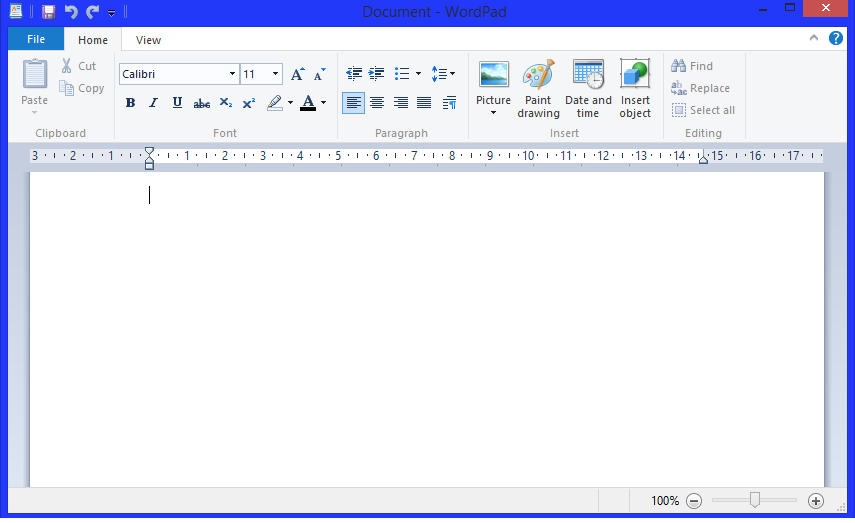Toggle bold formatting
The width and height of the screenshot is (855, 523).
pos(130,103)
